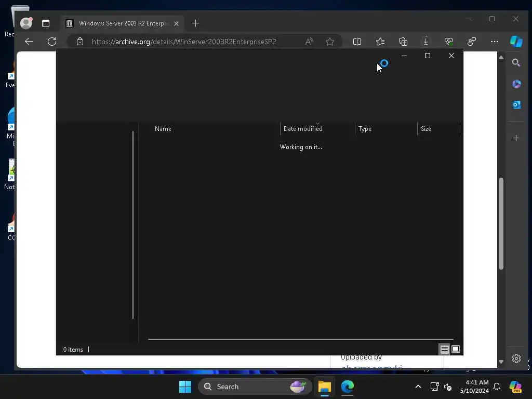Open Edge Settings and more menu
Screen dimensions: 532x399
495,42
